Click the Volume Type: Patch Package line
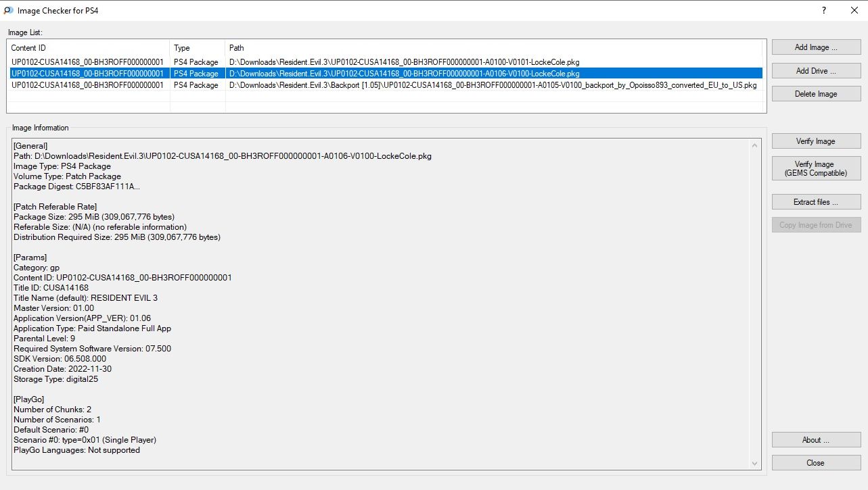Viewport: 868px width, 490px height. pyautogui.click(x=67, y=176)
